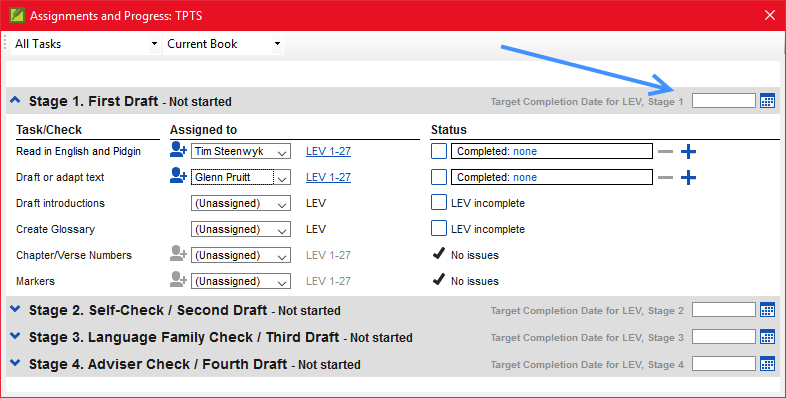Click the Task/Check column header
This screenshot has height=398, width=786.
(49, 130)
